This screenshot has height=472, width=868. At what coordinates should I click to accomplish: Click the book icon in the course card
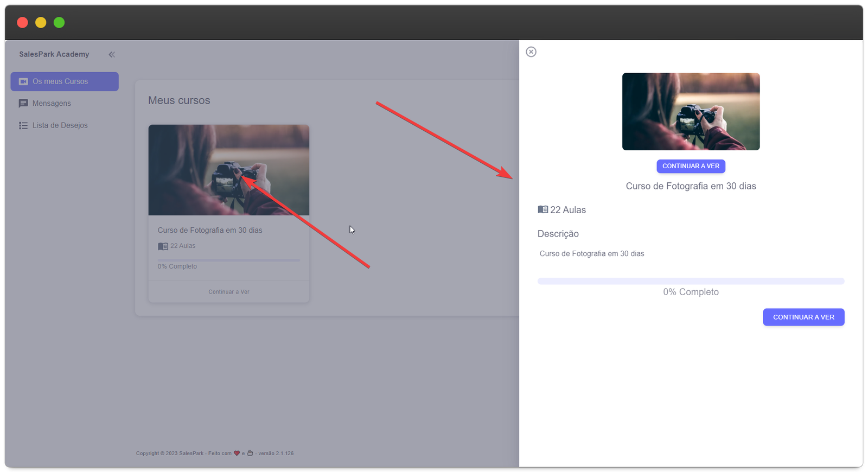click(x=163, y=246)
